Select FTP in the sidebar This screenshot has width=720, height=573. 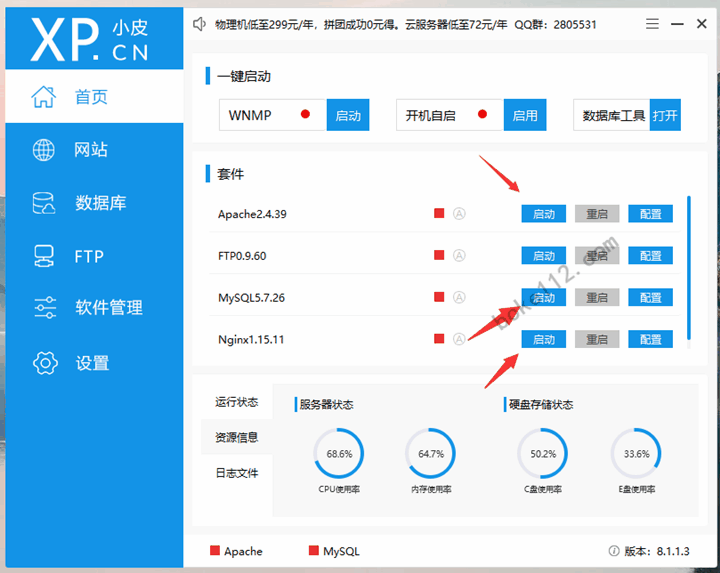point(94,256)
